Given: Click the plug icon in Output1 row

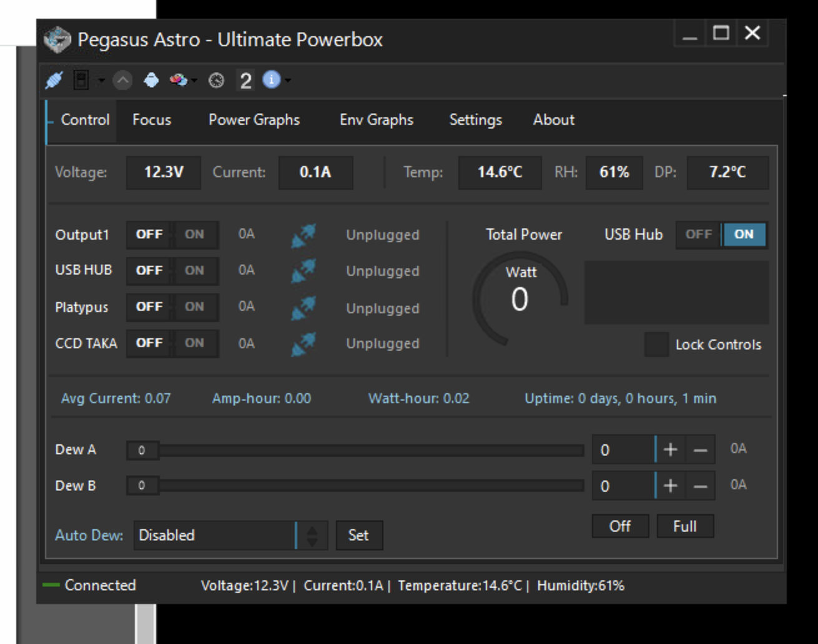Looking at the screenshot, I should click(303, 236).
